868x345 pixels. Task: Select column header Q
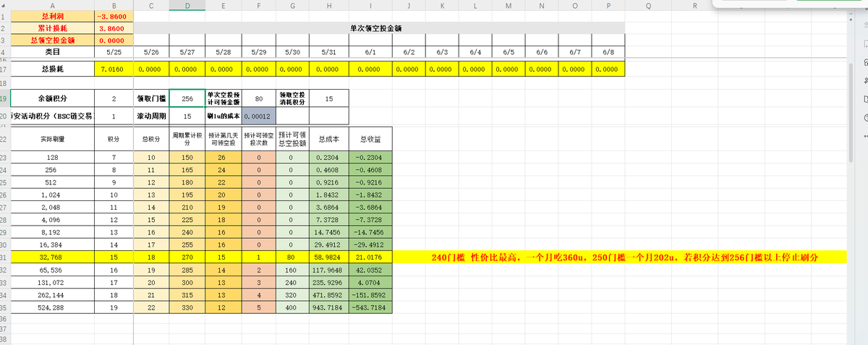click(647, 6)
